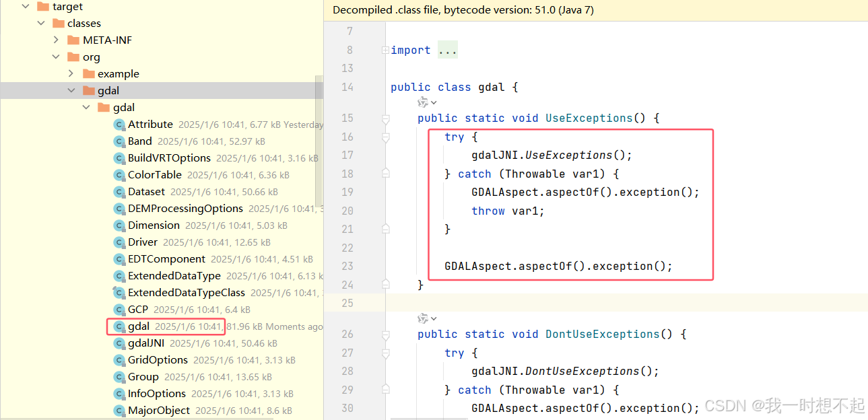
Task: Click the MajorObject class icon
Action: point(119,410)
